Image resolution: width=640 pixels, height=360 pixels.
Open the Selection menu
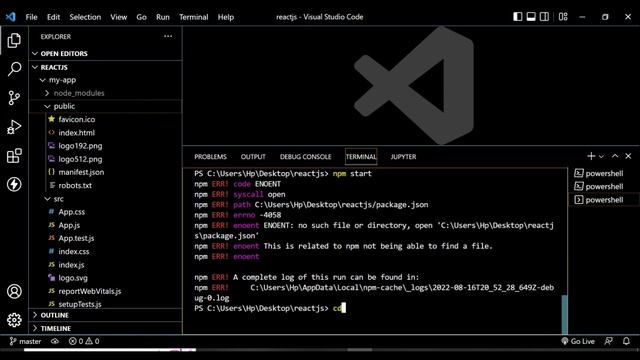(x=85, y=17)
